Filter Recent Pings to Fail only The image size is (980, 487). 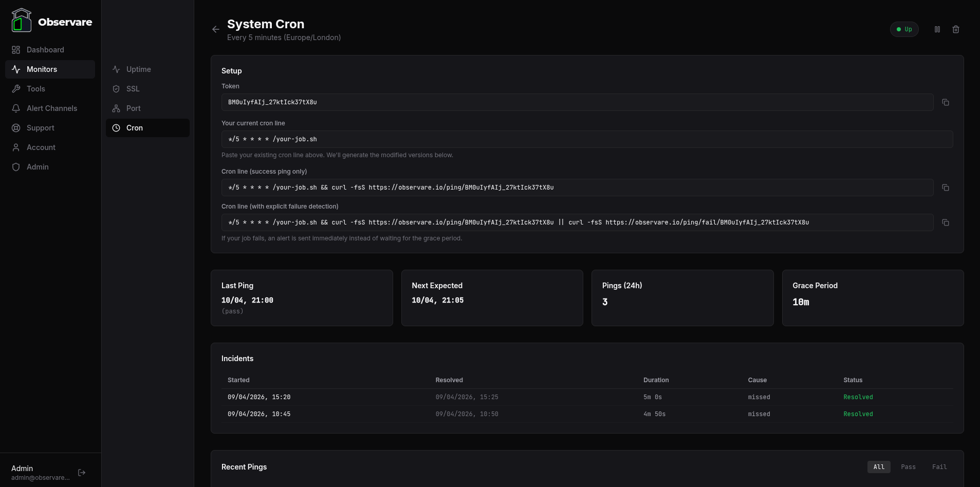(x=939, y=467)
